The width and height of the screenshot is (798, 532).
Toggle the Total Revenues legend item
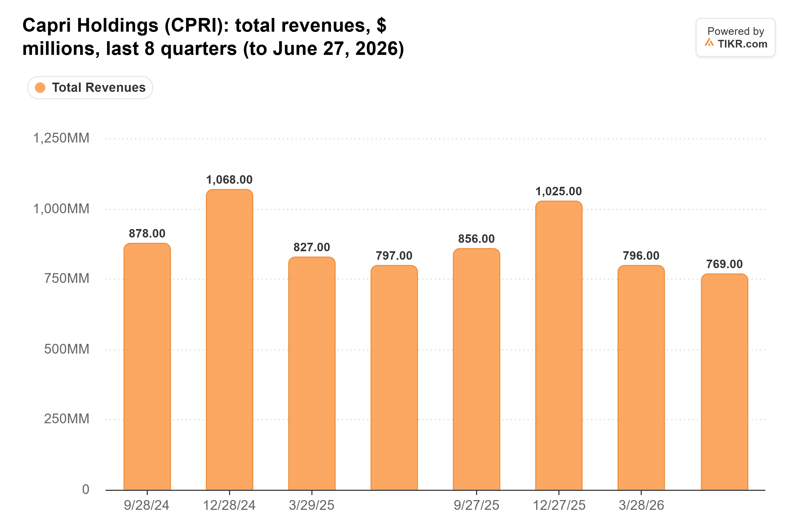pyautogui.click(x=90, y=88)
